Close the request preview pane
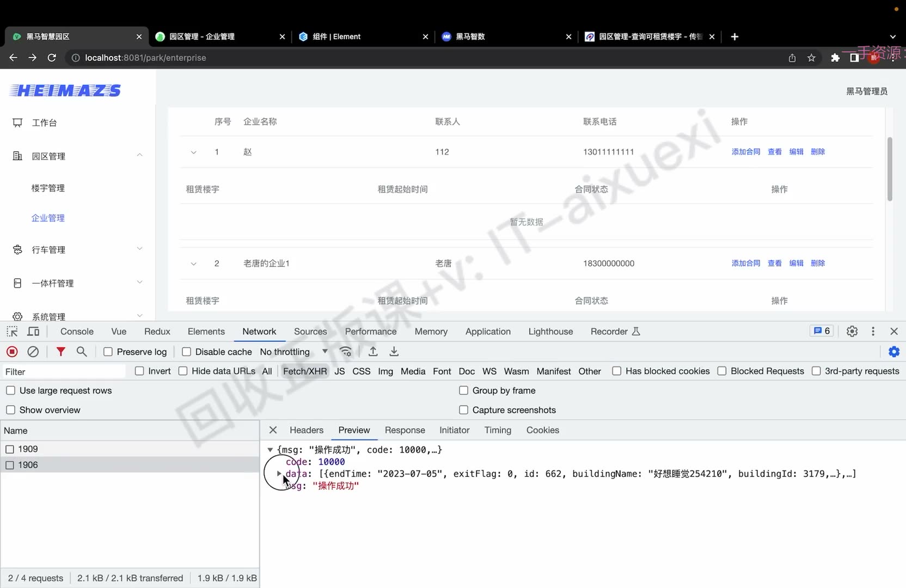Screen dimensions: 906x588 coord(273,430)
